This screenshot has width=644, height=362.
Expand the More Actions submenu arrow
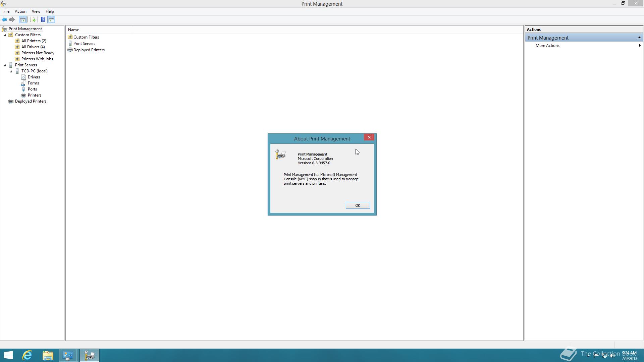(x=639, y=46)
